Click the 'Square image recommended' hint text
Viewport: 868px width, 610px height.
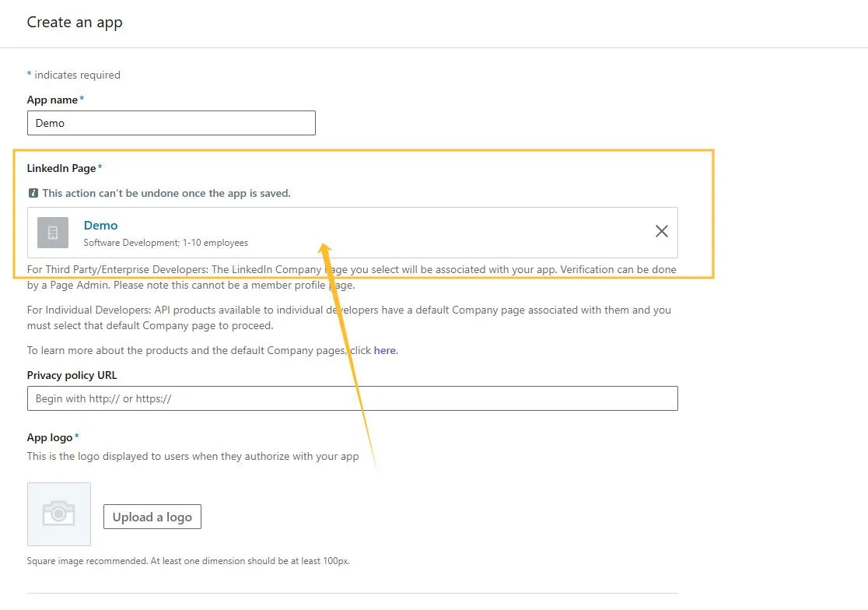pos(194,561)
